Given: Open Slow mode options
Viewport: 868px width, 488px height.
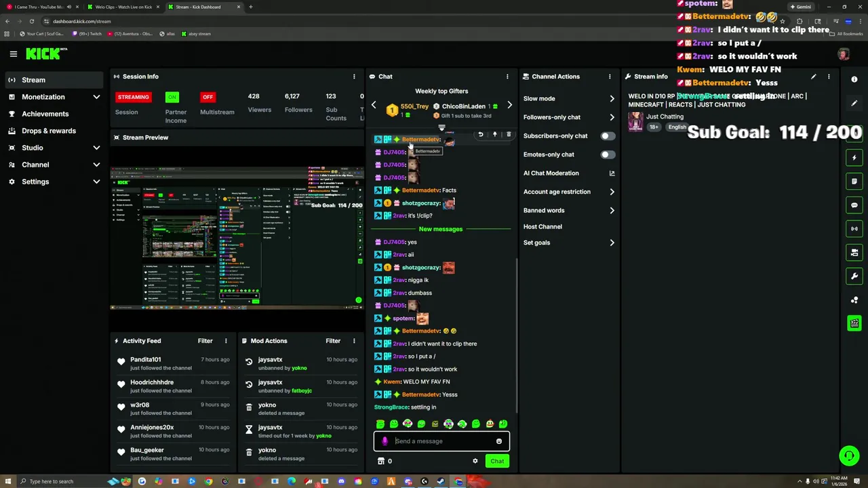Looking at the screenshot, I should click(568, 98).
